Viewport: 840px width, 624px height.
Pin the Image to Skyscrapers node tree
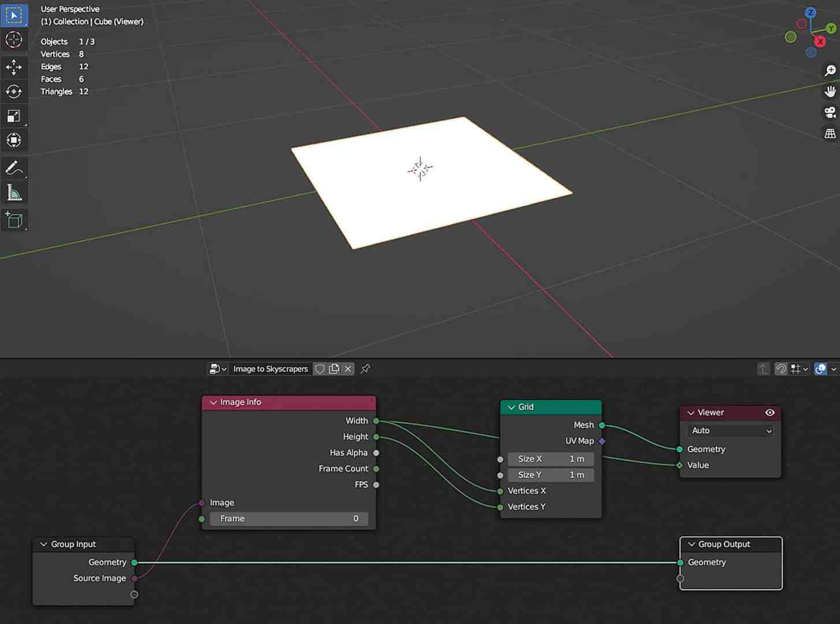[365, 369]
